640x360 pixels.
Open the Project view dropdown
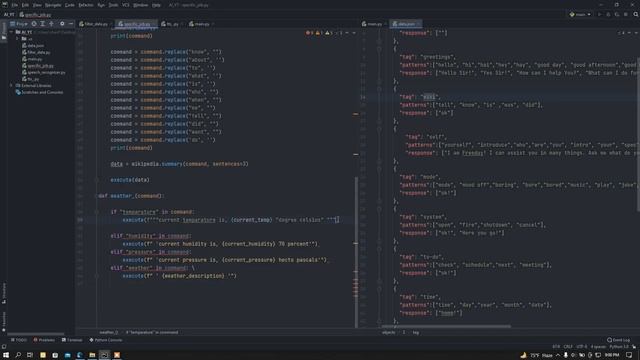pyautogui.click(x=19, y=24)
